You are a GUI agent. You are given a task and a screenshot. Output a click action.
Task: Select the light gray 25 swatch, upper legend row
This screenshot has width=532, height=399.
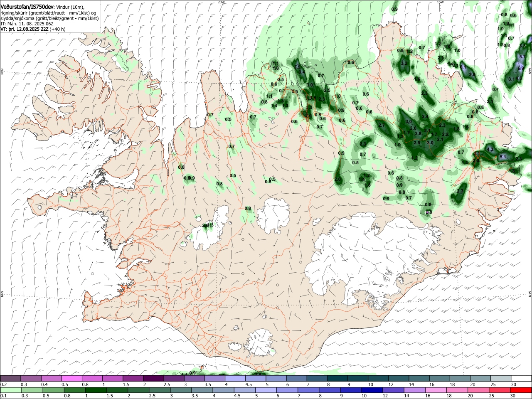point(500,378)
